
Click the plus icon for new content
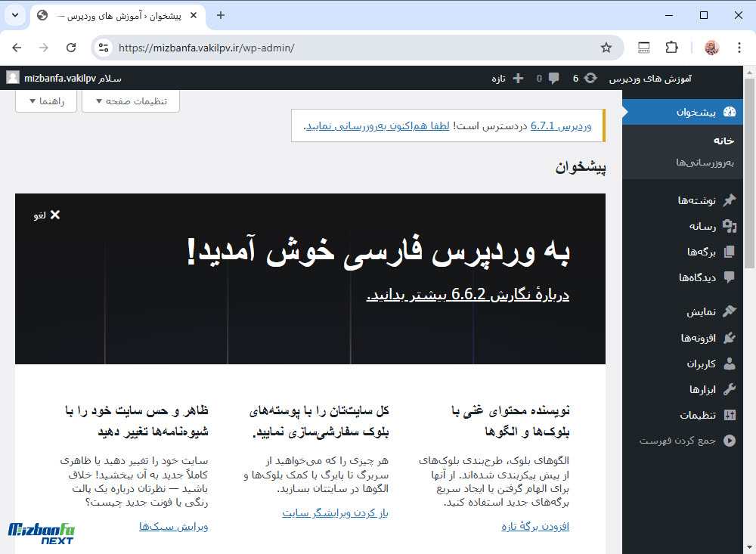click(x=518, y=78)
